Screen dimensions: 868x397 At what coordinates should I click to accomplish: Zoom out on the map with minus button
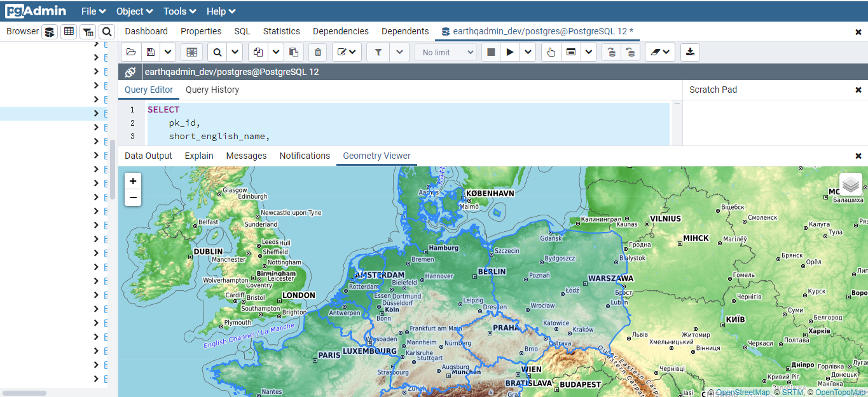click(133, 198)
